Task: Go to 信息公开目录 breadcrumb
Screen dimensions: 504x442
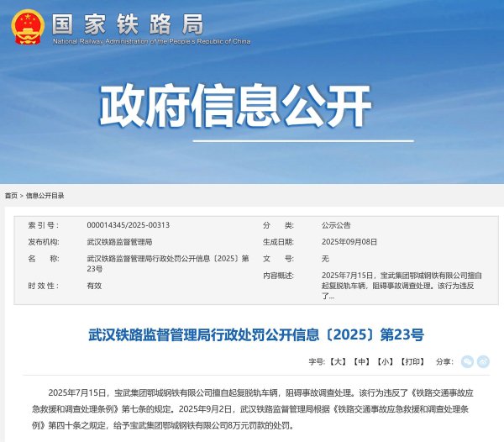Action: [45, 196]
